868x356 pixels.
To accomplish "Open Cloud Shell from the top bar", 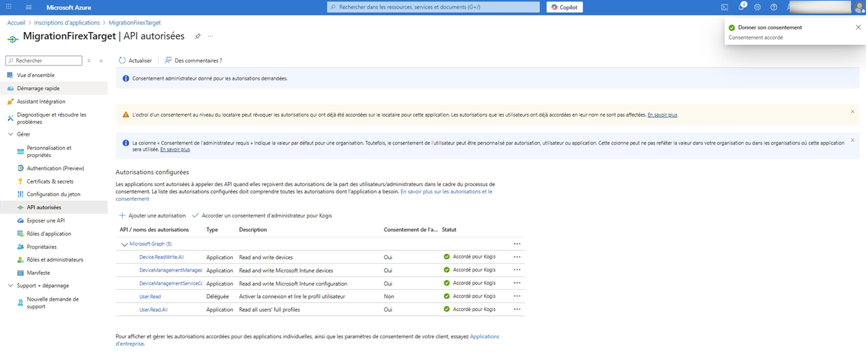I will [725, 7].
